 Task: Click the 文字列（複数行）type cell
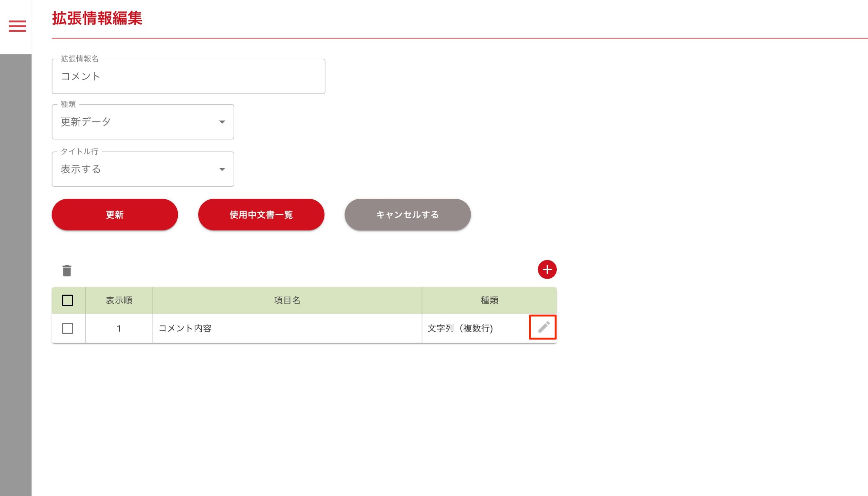(x=460, y=329)
